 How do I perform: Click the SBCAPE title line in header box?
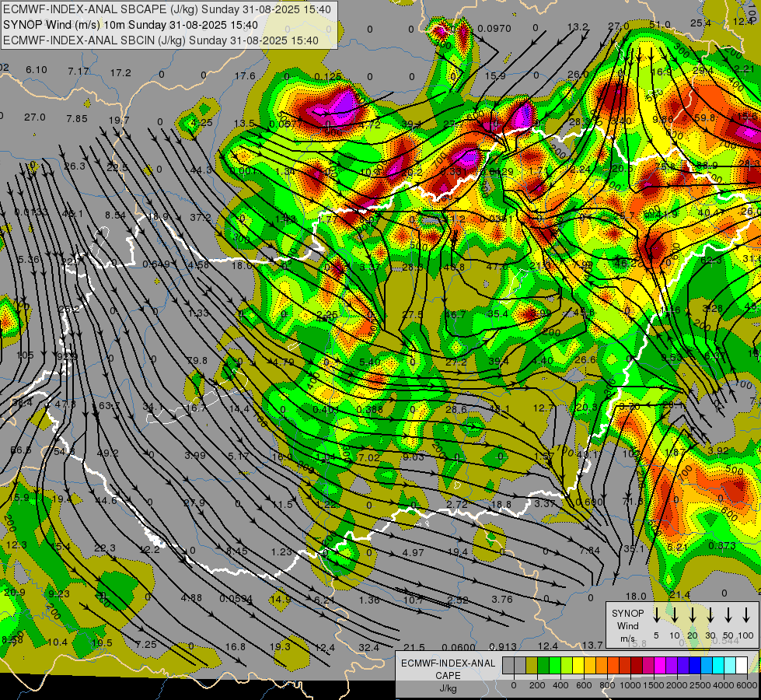(167, 9)
